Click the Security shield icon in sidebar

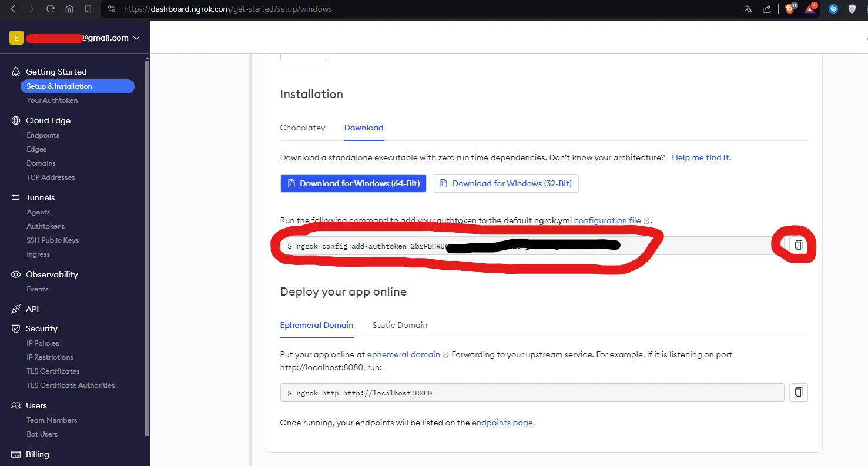pos(16,328)
